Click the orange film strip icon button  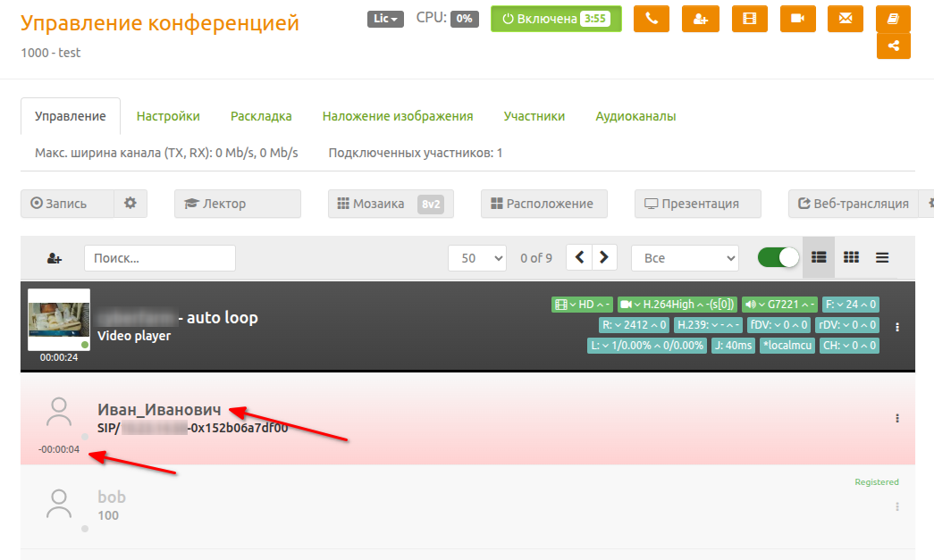[749, 19]
